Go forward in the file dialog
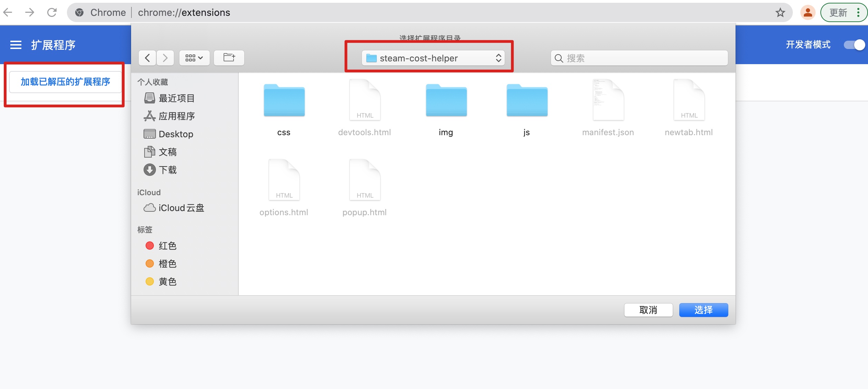Screen dimensions: 868x389 coord(165,58)
